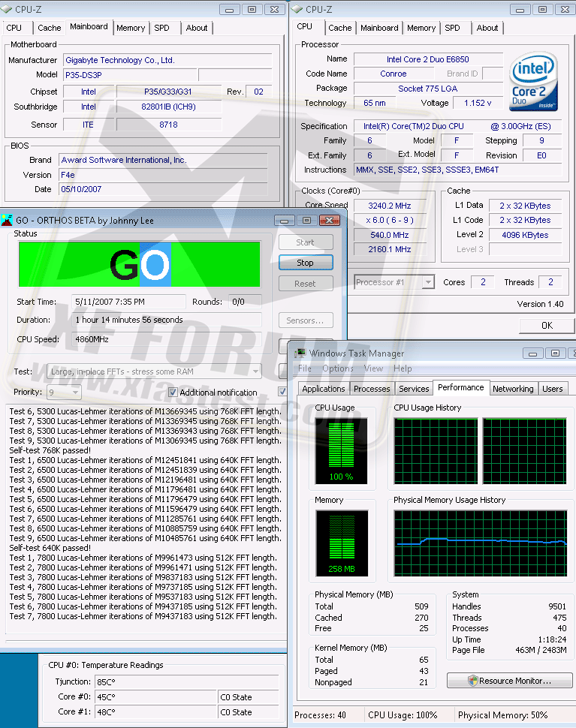Click the Level 2 4096 KBytes cache value
Viewport: 576px width, 728px height.
(526, 235)
